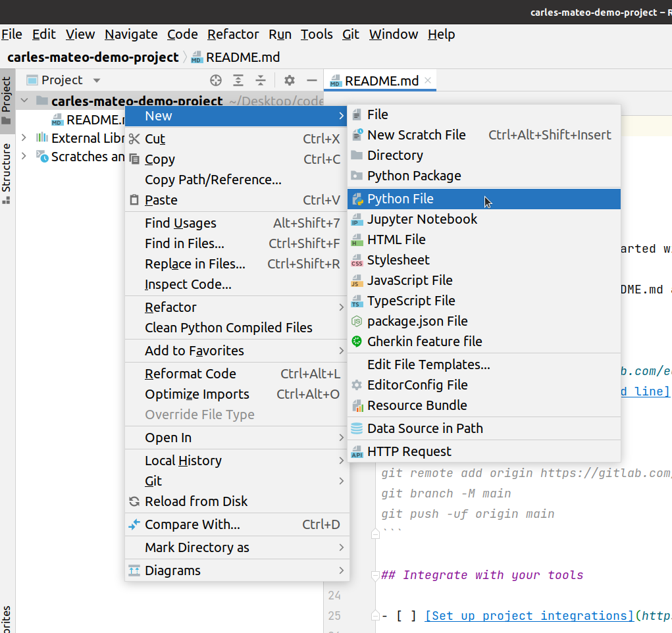The height and width of the screenshot is (633, 672).
Task: Create a new package.json File
Action: pyautogui.click(x=484, y=321)
